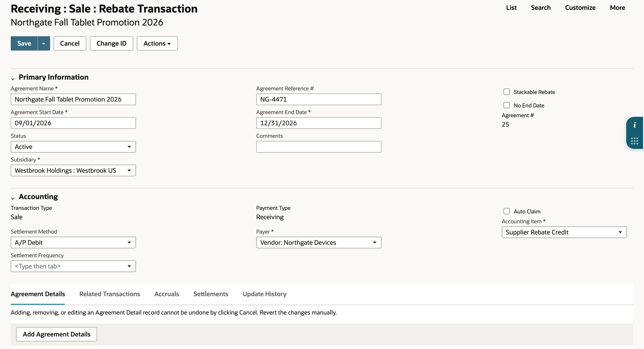The image size is (644, 349).
Task: Click the Agreement End Date field
Action: point(319,123)
